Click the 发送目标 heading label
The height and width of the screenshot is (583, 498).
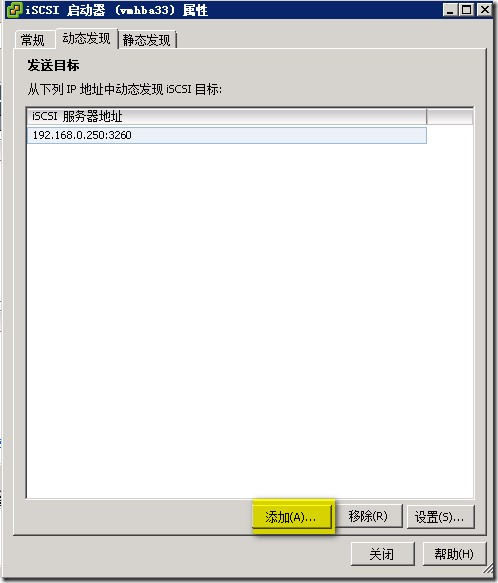(53, 65)
